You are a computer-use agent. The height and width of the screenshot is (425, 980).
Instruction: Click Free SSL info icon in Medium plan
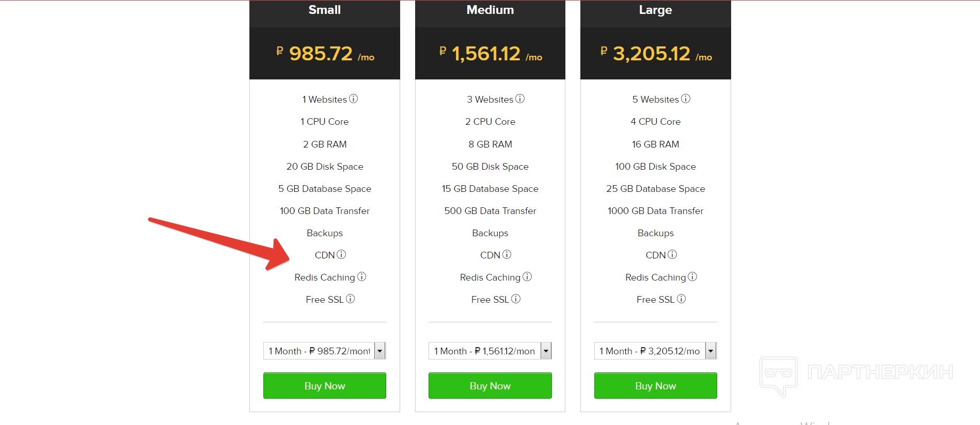(x=516, y=299)
